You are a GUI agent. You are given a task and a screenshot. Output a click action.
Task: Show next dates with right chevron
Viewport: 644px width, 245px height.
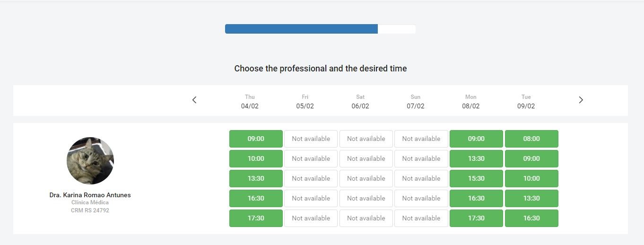[581, 100]
